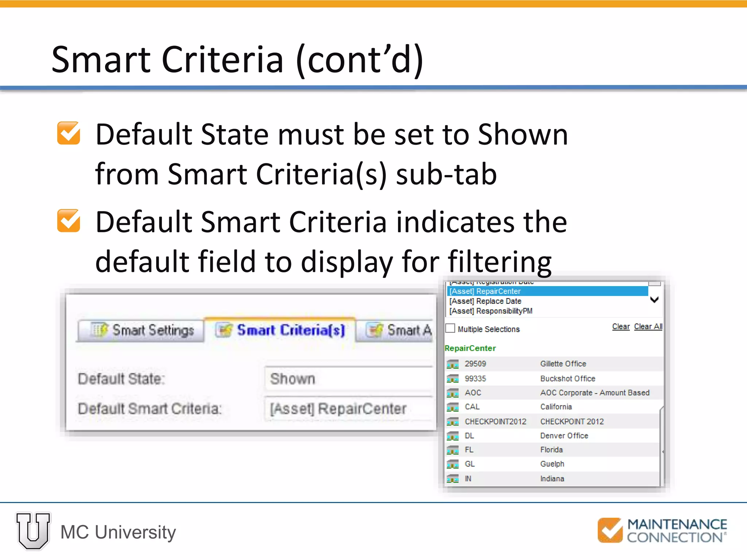Select the CHECKPOINT 2012 description
The image size is (747, 560).
click(572, 421)
